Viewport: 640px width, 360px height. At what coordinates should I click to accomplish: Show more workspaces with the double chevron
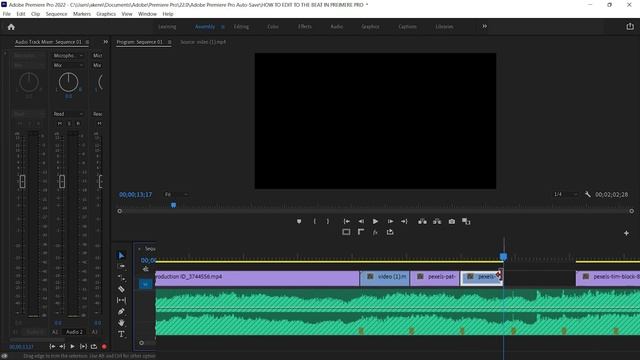(484, 27)
